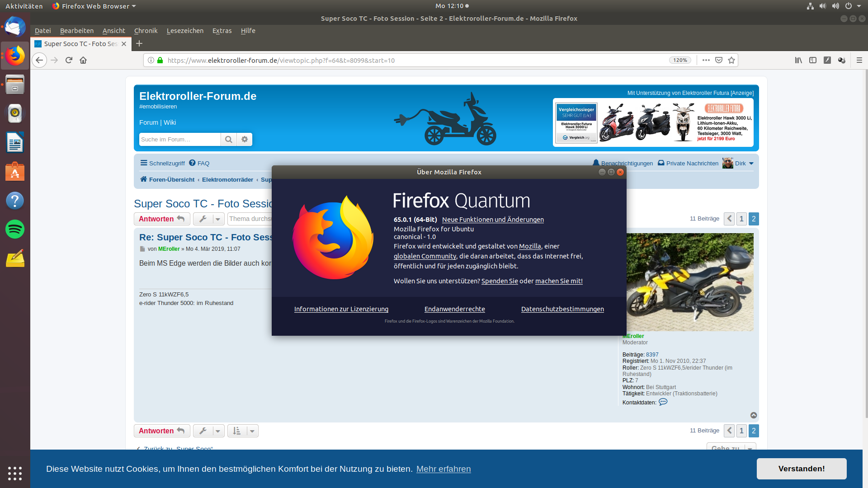The height and width of the screenshot is (488, 868).
Task: Expand the Dirk user account dropdown
Action: tap(751, 164)
